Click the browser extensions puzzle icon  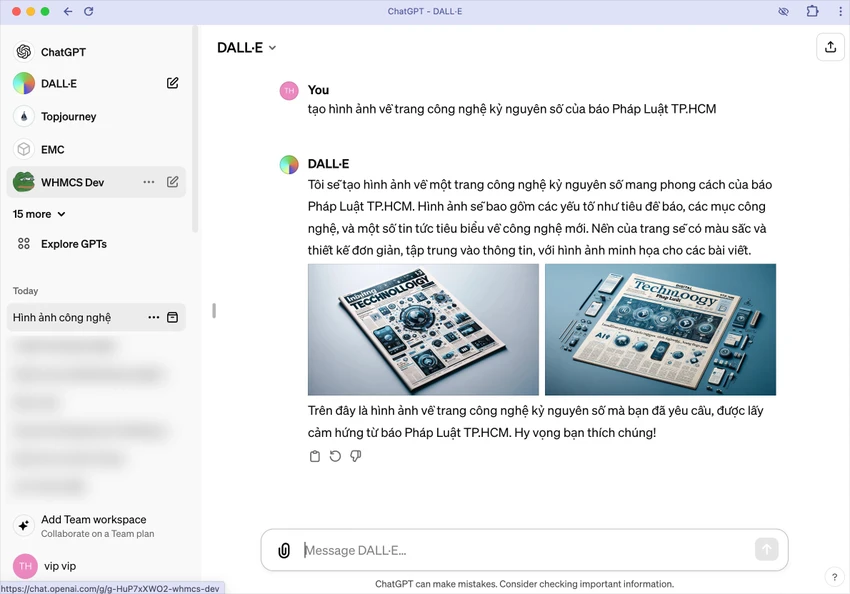click(812, 11)
